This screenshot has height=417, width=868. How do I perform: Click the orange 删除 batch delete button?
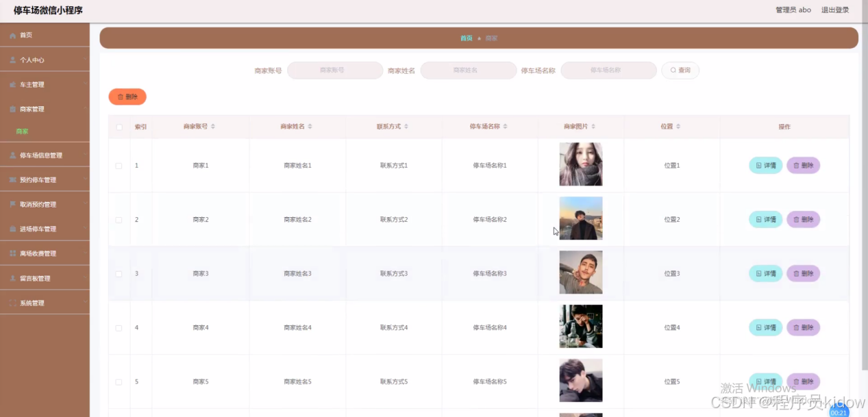point(127,97)
